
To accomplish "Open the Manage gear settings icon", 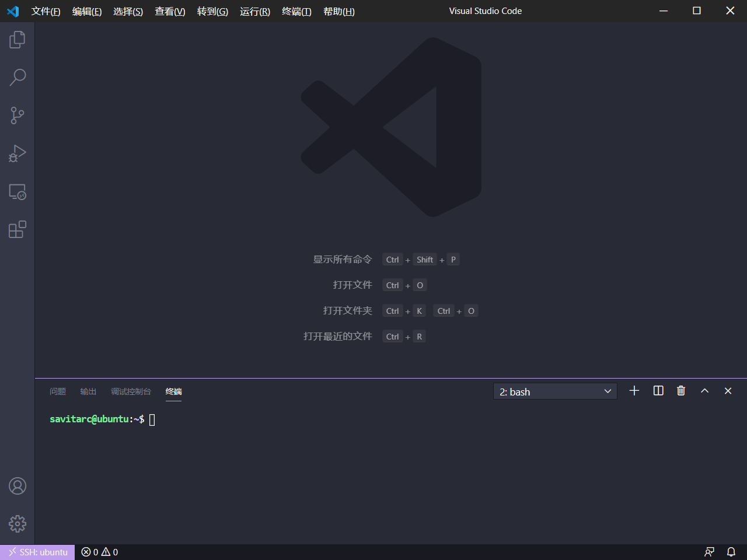I will (x=18, y=524).
